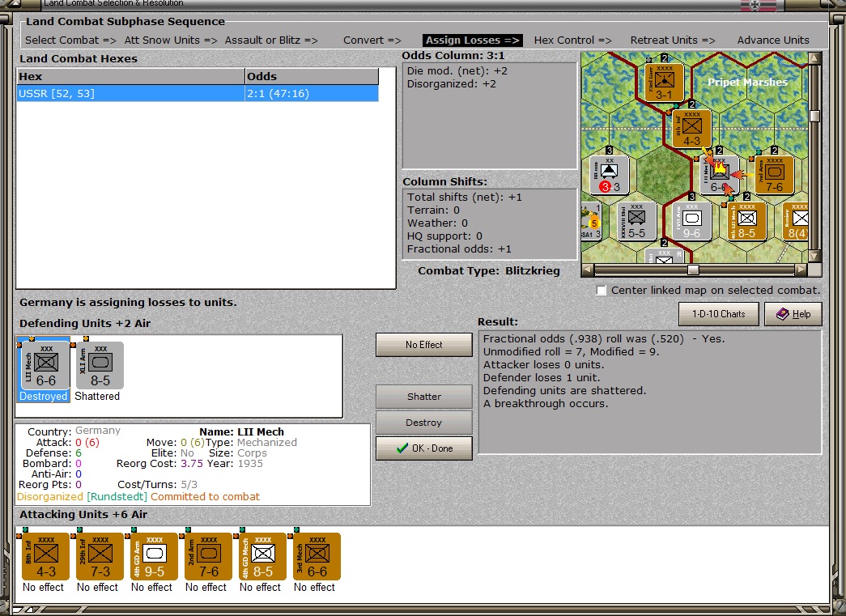846x616 pixels.
Task: Select the shattered XLI Arm defending unit
Action: [x=100, y=365]
